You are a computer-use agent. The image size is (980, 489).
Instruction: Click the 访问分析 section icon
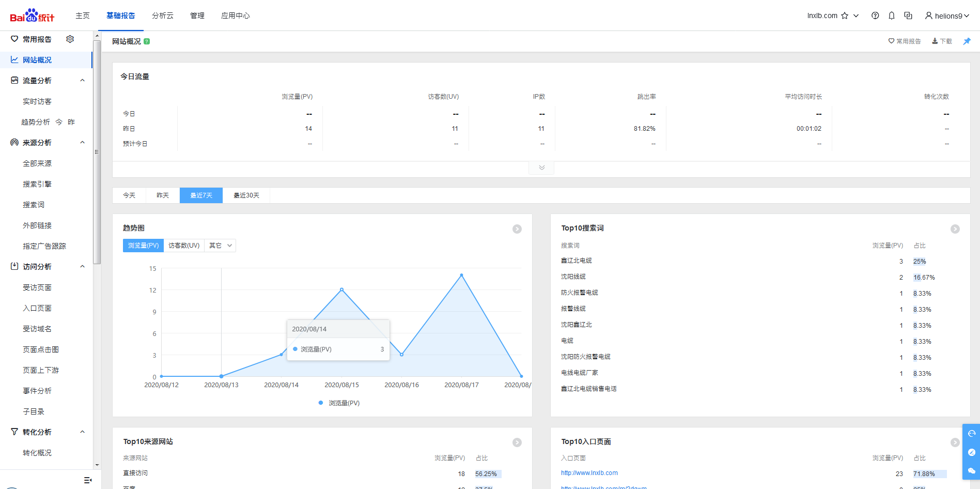point(14,266)
